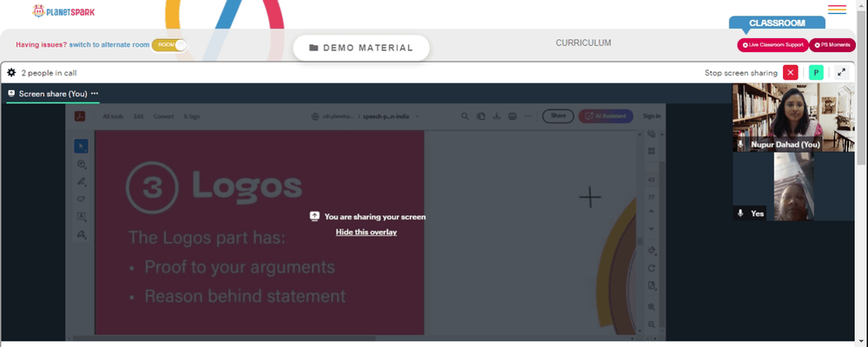Viewport: 868px width, 347px height.
Task: Go to previous page with up chevron
Action: [651, 211]
